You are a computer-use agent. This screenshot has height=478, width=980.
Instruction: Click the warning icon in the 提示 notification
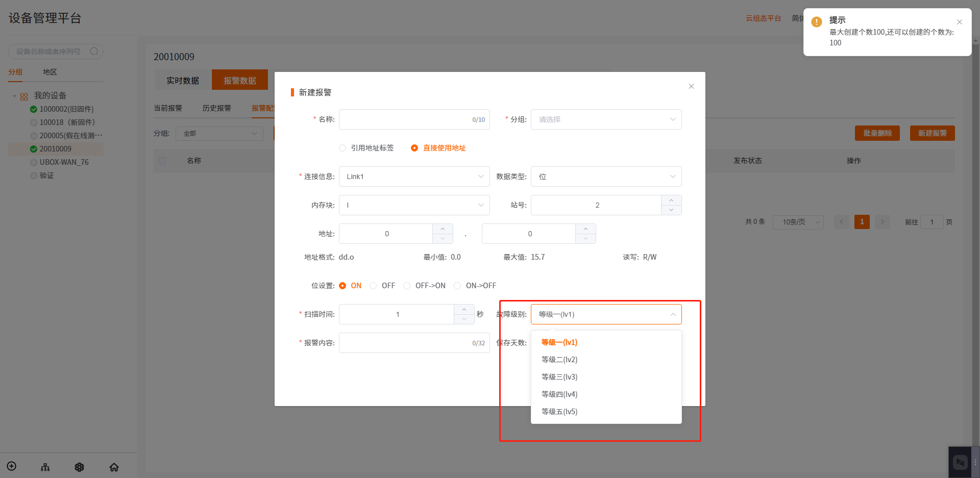click(817, 22)
